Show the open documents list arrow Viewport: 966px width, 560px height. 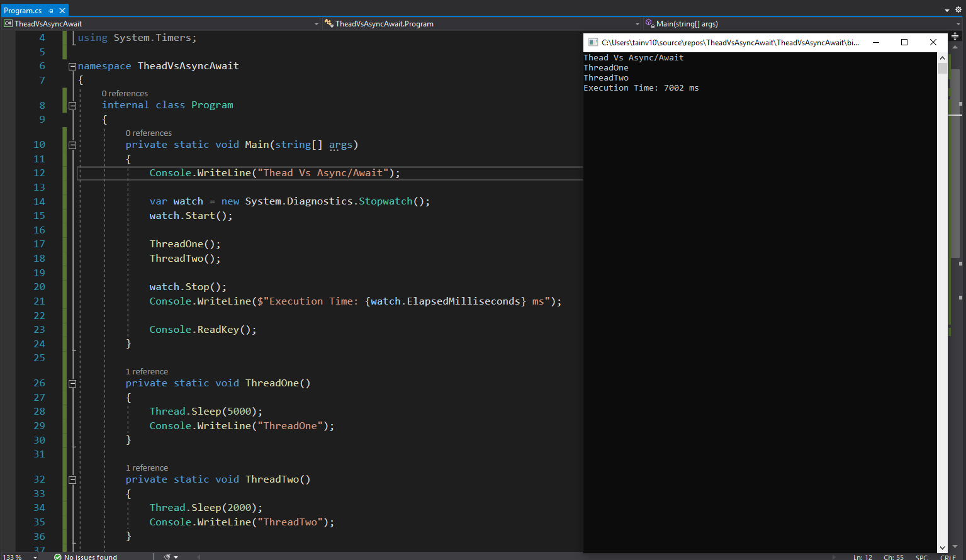[x=947, y=10]
